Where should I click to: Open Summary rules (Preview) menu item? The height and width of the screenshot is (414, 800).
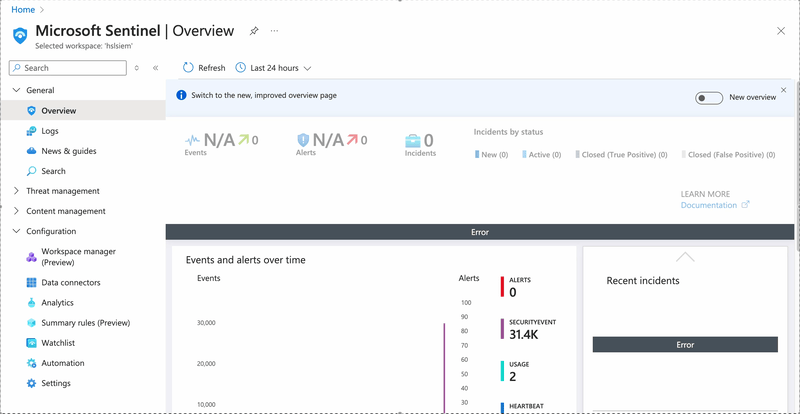click(84, 323)
